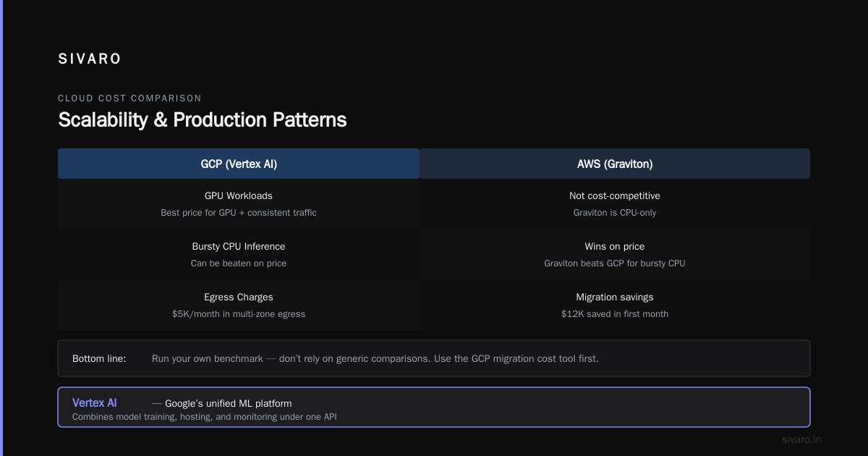Click the 'Wins on price' cell title
The image size is (868, 456).
(x=615, y=246)
